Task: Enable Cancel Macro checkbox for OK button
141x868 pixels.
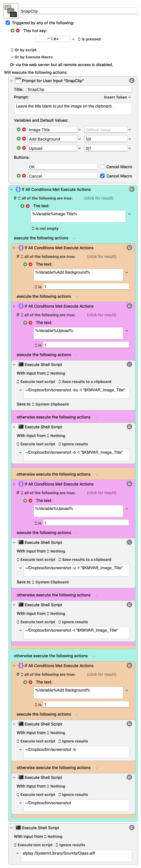Action: 102,166
